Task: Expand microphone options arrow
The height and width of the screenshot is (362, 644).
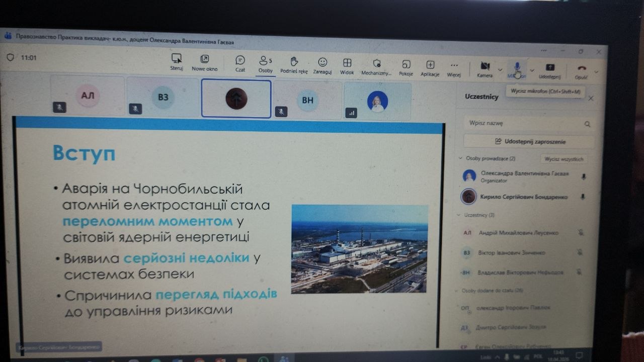Action: 531,70
